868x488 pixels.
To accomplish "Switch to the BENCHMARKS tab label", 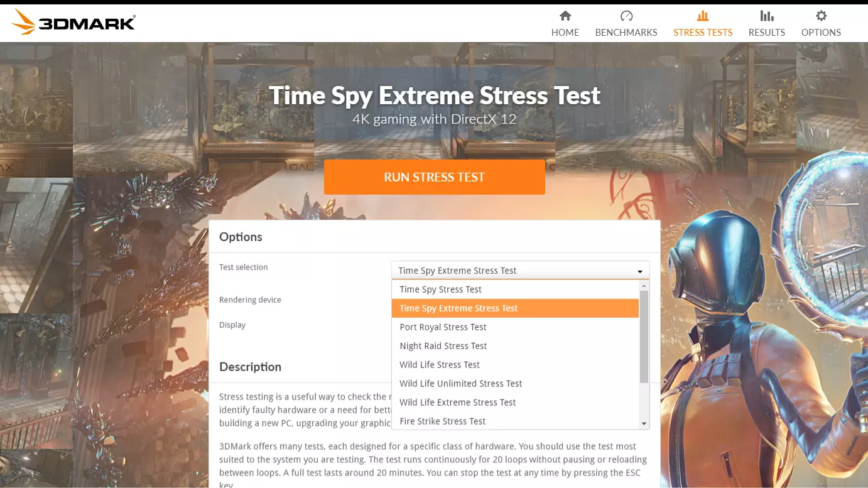I will click(x=626, y=33).
